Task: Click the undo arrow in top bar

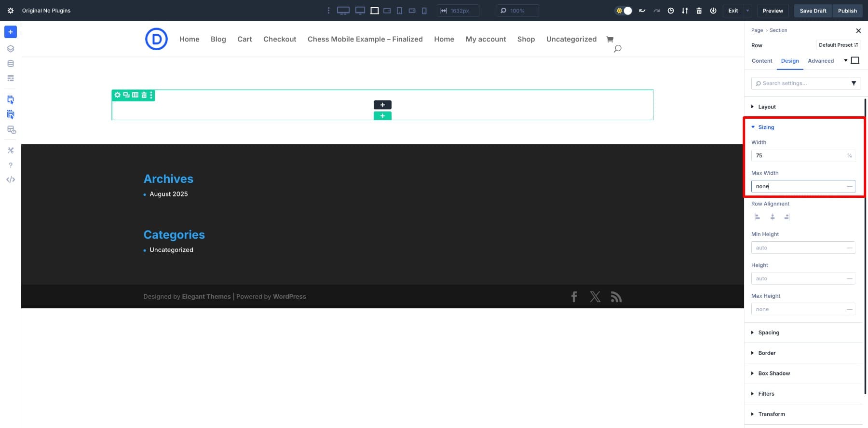Action: (642, 11)
